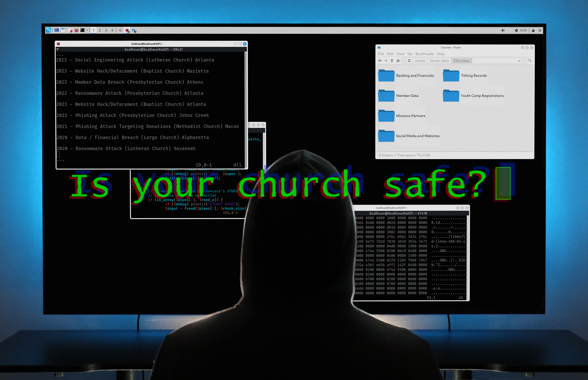Click the '51,1' position in hex terminal

click(431, 298)
